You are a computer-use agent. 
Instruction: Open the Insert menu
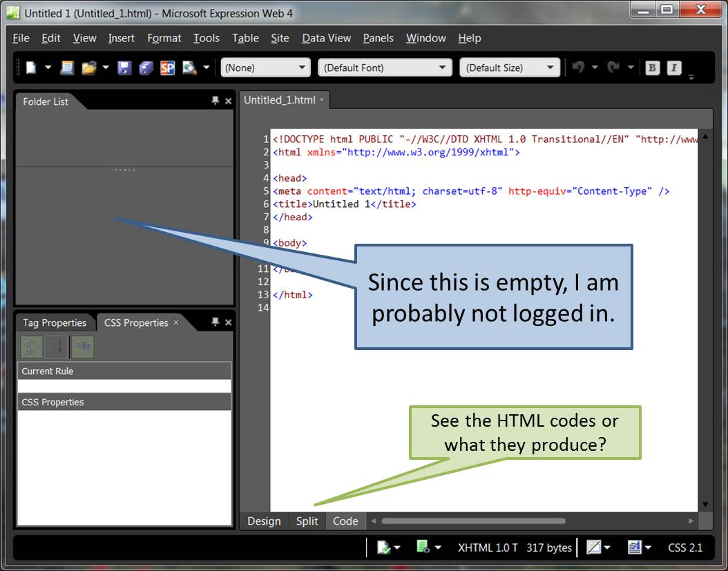coord(121,38)
